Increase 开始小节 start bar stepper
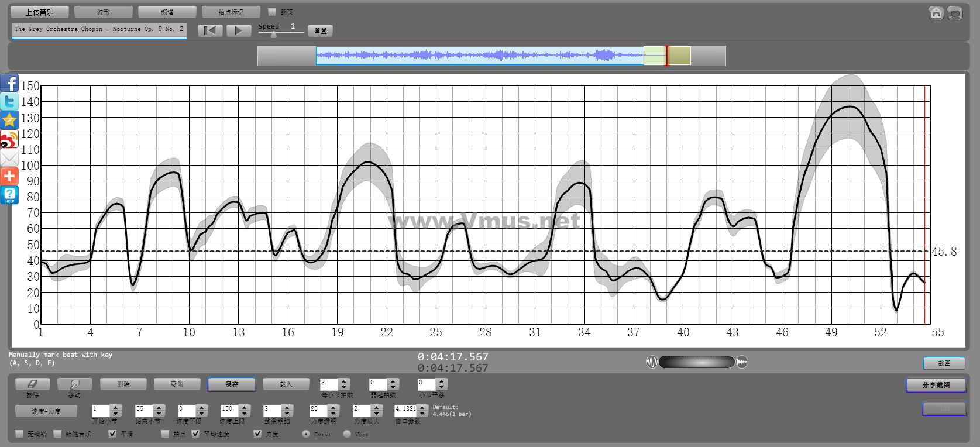This screenshot has width=980, height=447. pos(116,408)
